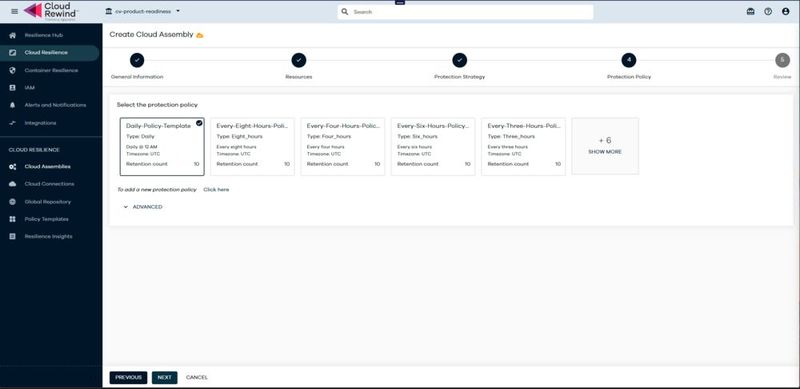Click the Cloud Assemblies gear icon
This screenshot has width=800, height=389.
(13, 167)
